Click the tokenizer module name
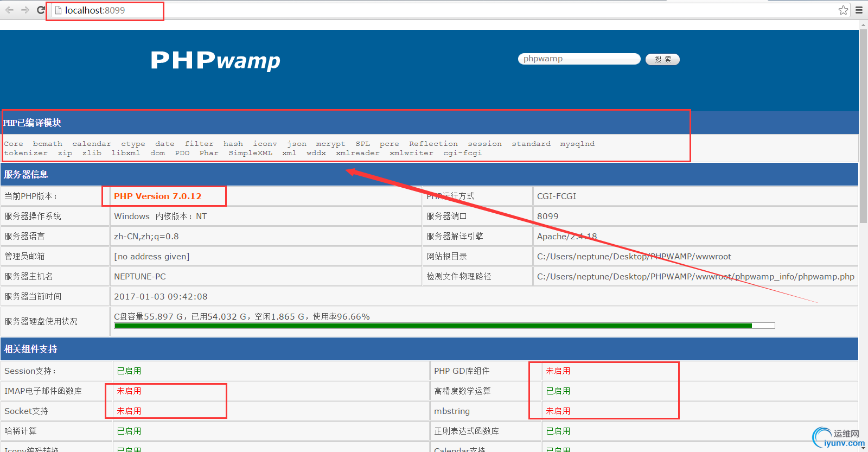868x452 pixels. click(x=26, y=153)
